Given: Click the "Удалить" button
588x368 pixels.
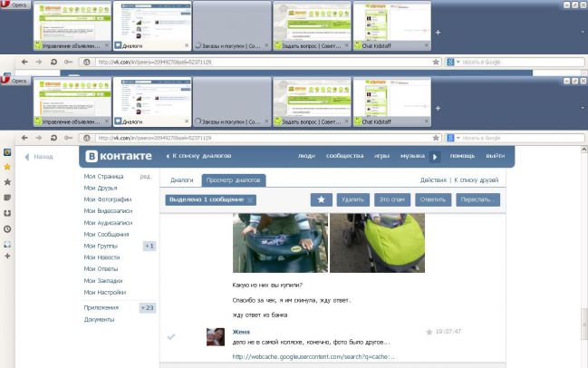Looking at the screenshot, I should pos(352,199).
